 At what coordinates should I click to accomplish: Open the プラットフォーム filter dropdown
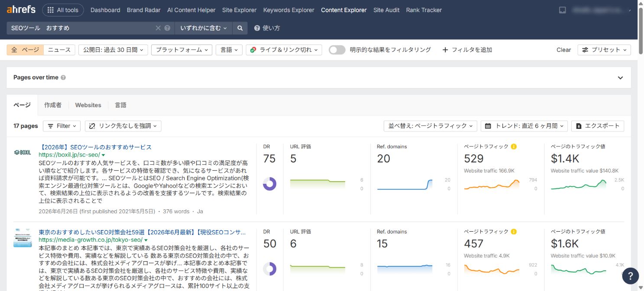pos(181,50)
